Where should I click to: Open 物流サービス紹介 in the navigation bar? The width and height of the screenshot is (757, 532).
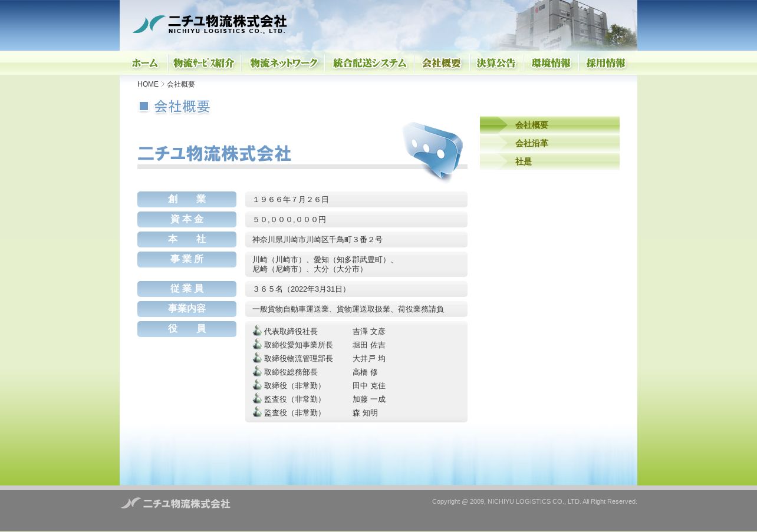click(x=205, y=63)
